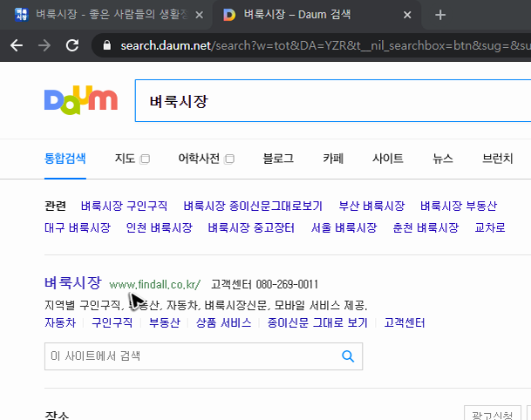The image size is (531, 420).
Task: Reload the page with refresh icon
Action: 72,45
